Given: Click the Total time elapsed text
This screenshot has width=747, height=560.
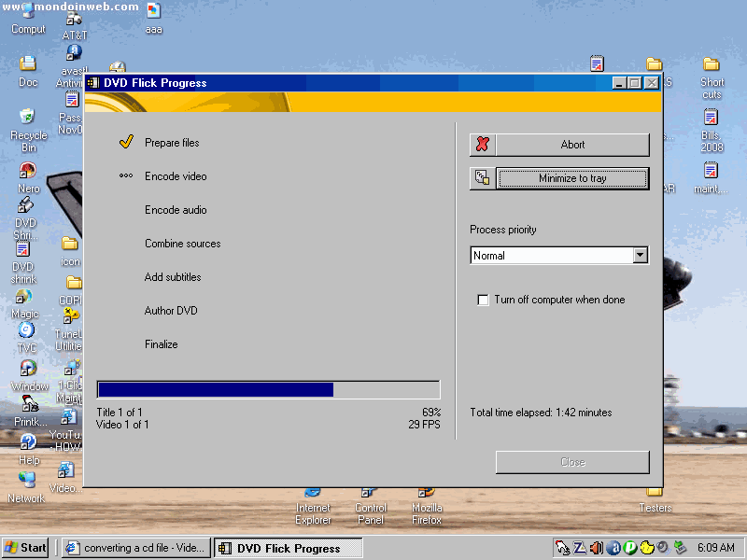Looking at the screenshot, I should [542, 413].
